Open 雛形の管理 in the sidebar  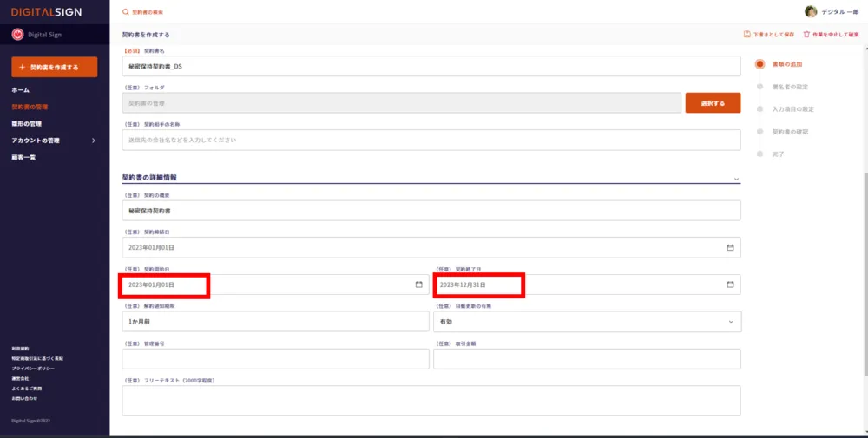coord(26,123)
